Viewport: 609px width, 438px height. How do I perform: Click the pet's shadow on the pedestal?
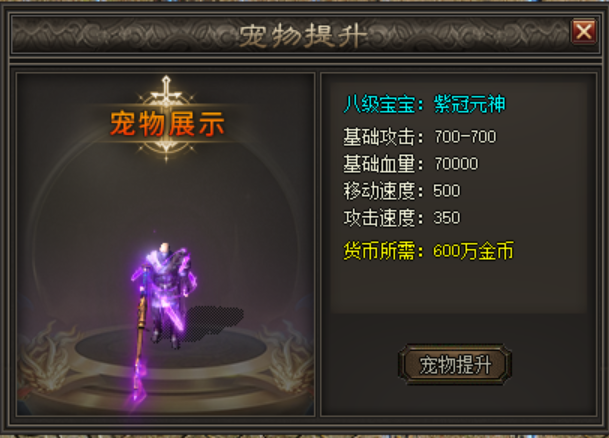(x=212, y=322)
